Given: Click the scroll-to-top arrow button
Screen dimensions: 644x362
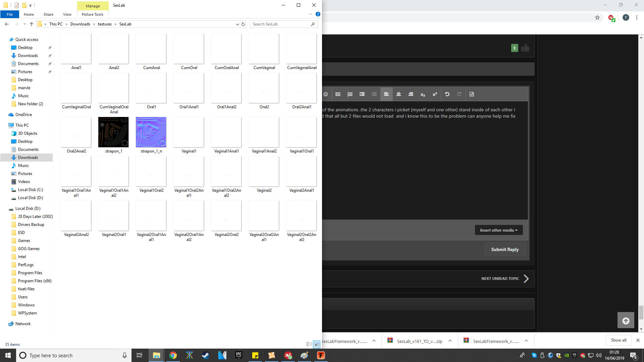Looking at the screenshot, I should [x=626, y=321].
